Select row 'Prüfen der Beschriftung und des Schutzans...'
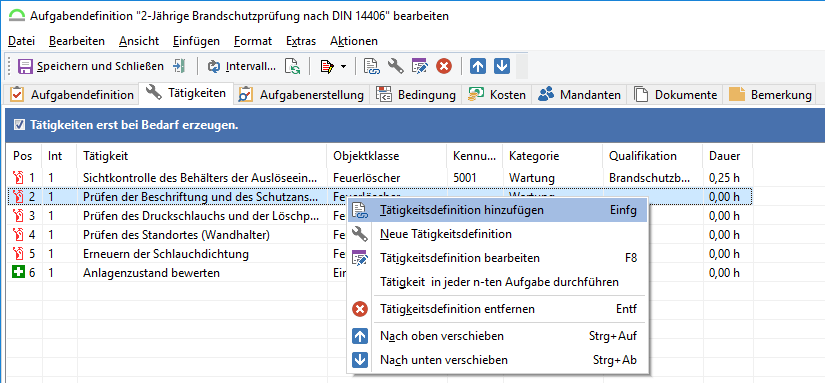Viewport: 825px width, 383px height. click(379, 197)
